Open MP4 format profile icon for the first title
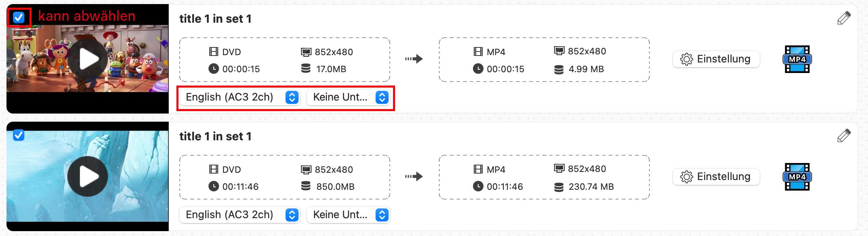Viewport: 868px width, 236px height. pos(797,59)
